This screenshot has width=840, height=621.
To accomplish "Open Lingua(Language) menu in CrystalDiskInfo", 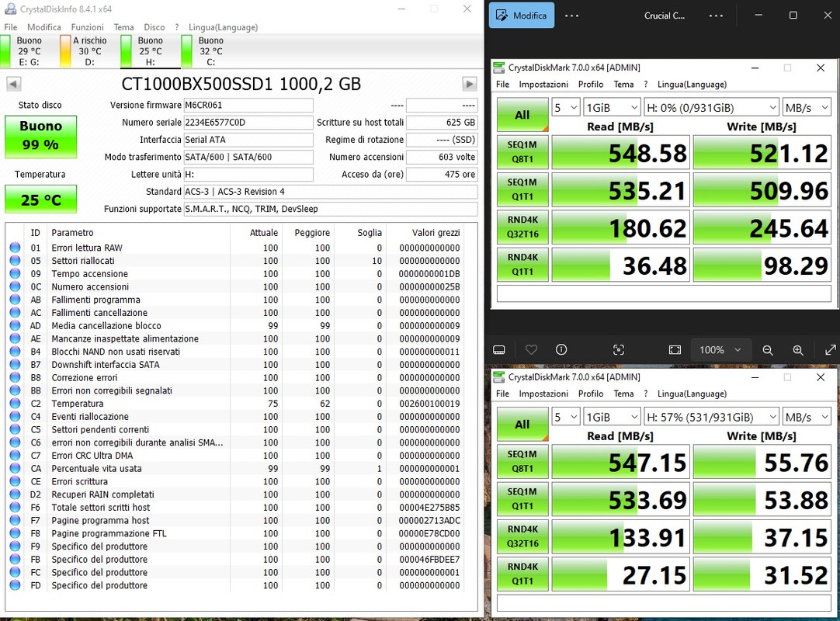I will [223, 27].
